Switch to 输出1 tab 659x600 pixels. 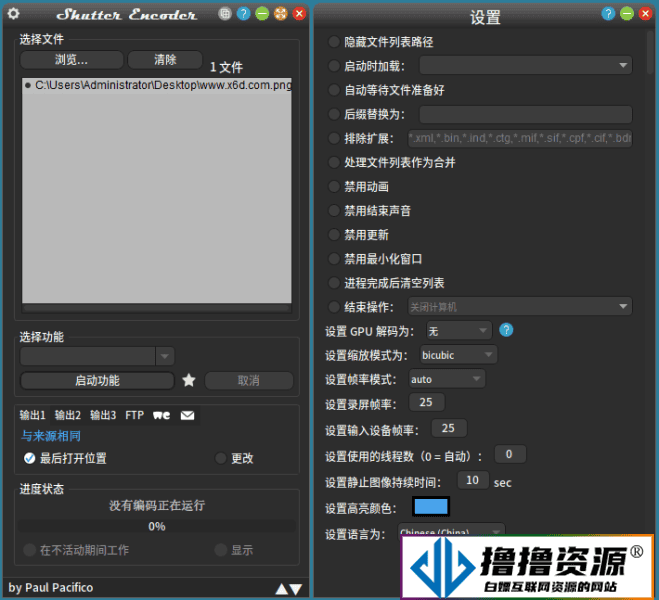click(x=32, y=416)
